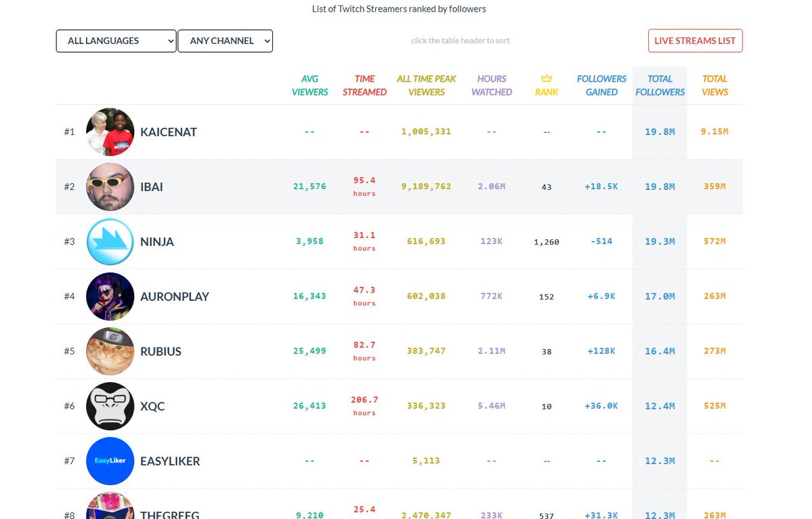
Task: Select NINJA followers gained -514
Action: pos(601,241)
